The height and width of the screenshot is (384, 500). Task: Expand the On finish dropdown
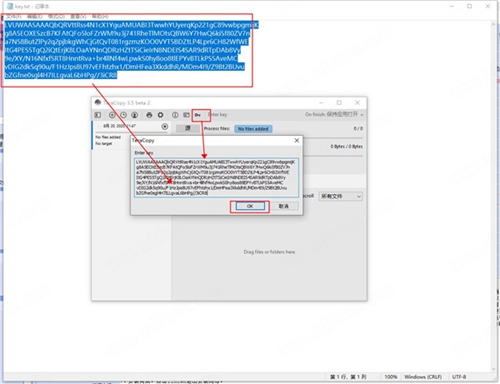[x=334, y=114]
